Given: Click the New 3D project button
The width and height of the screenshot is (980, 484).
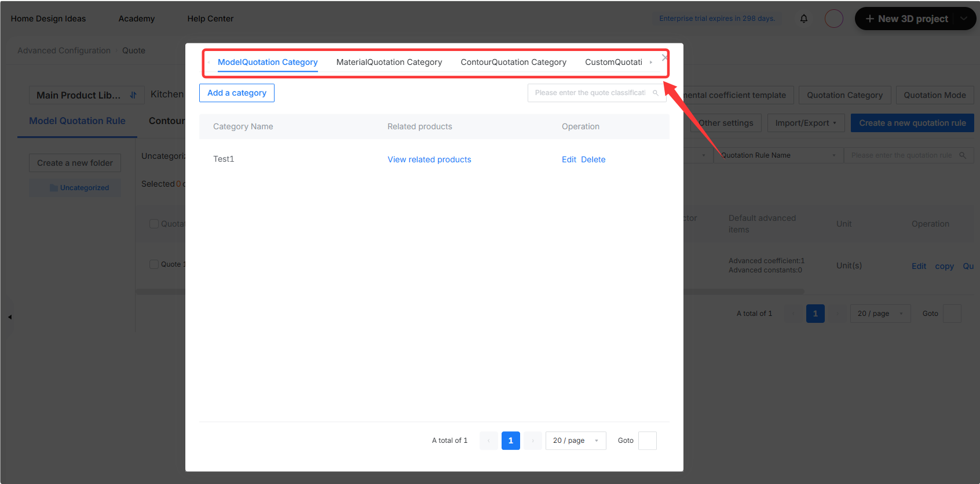Looking at the screenshot, I should (x=906, y=19).
